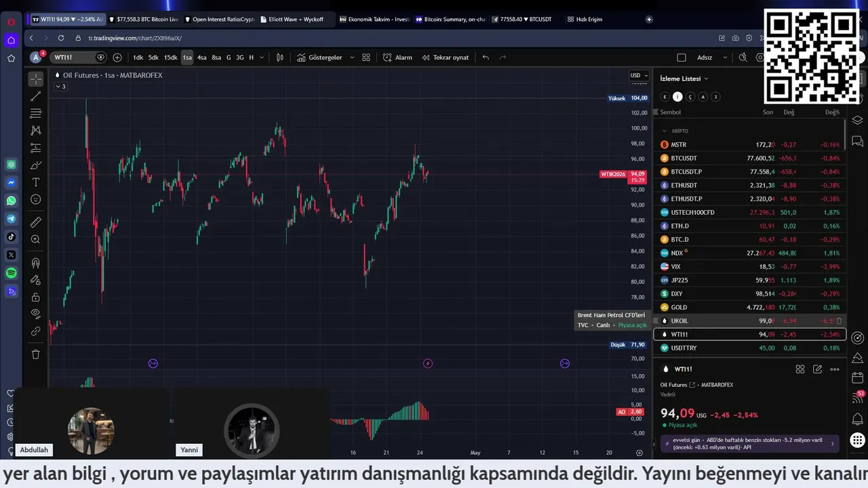Screen dimensions: 868x488
Task: Open Spotify in the browser sidebar
Action: tap(12, 273)
